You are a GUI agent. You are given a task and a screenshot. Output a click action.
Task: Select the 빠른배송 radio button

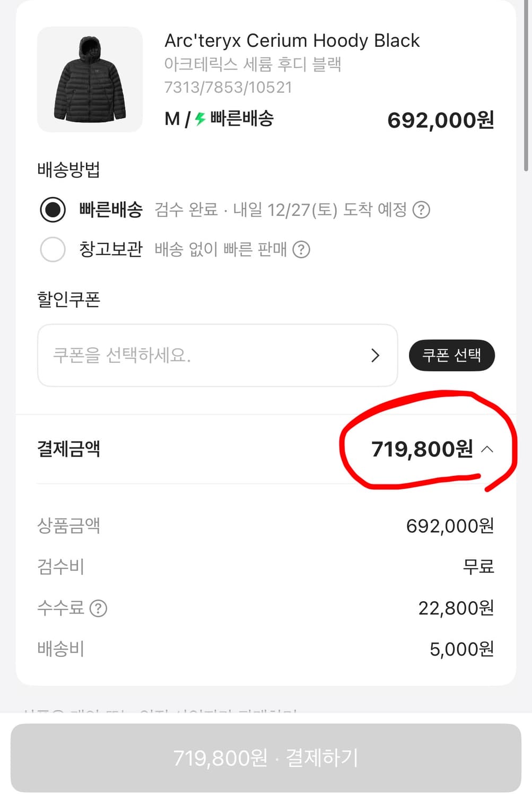(x=53, y=210)
